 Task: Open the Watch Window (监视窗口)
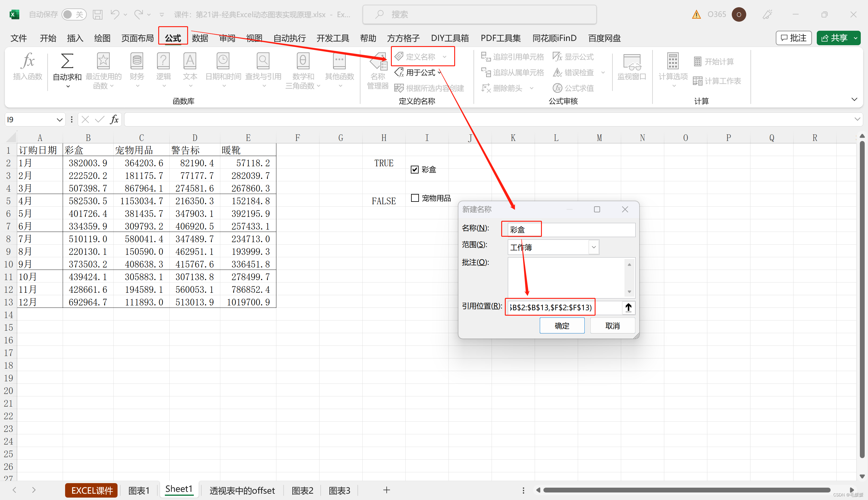tap(632, 67)
